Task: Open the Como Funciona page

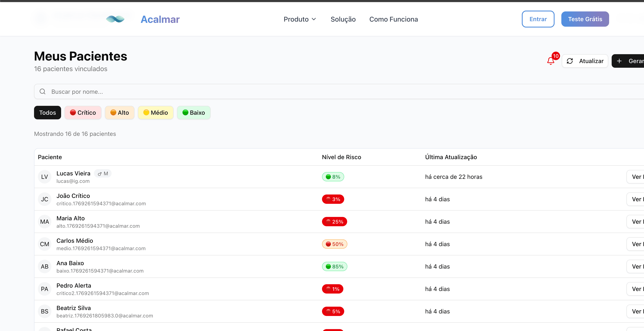Action: [x=393, y=19]
